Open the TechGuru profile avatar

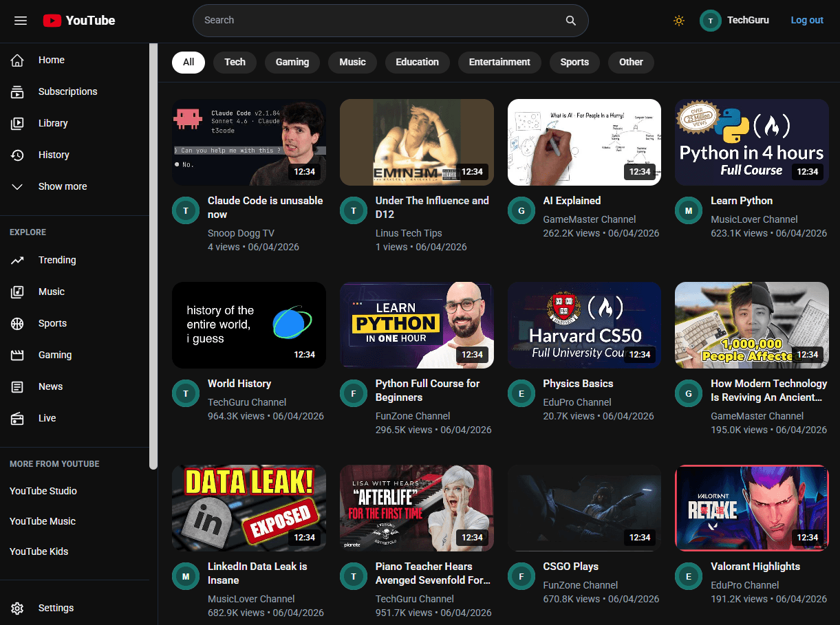pyautogui.click(x=711, y=21)
